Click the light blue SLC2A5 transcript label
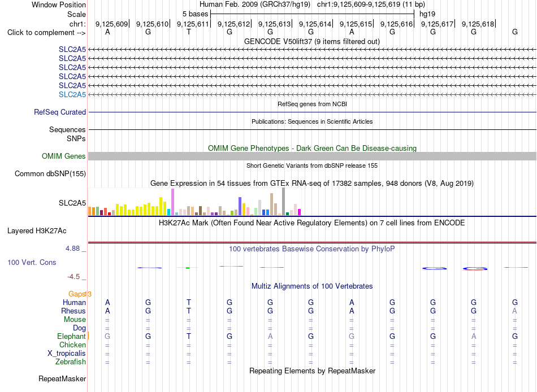The height and width of the screenshot is (392, 537). pos(72,94)
